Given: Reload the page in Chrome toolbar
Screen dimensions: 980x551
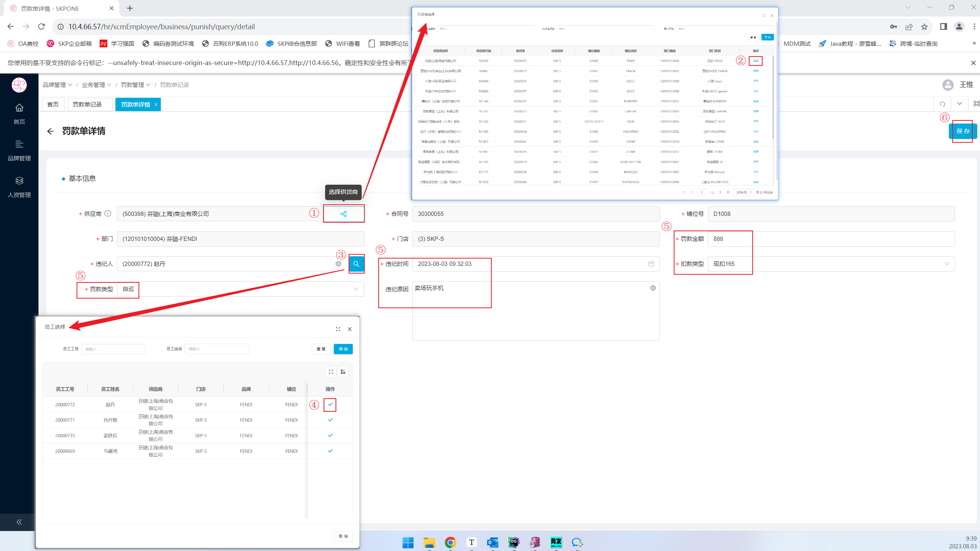Looking at the screenshot, I should pos(42,27).
